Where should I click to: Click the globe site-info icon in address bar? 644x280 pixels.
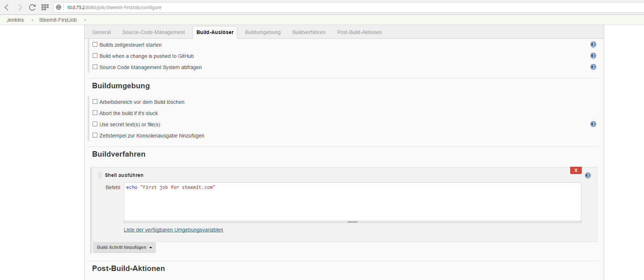(x=59, y=7)
